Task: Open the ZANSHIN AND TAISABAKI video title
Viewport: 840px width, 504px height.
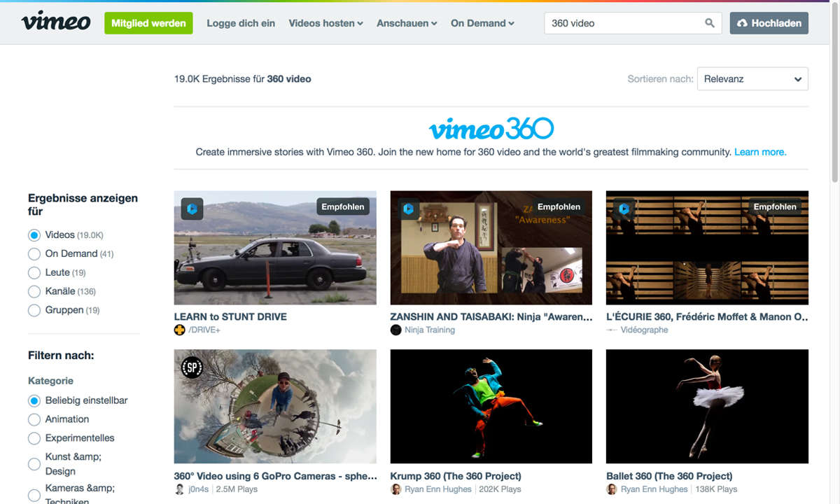Action: pyautogui.click(x=491, y=316)
